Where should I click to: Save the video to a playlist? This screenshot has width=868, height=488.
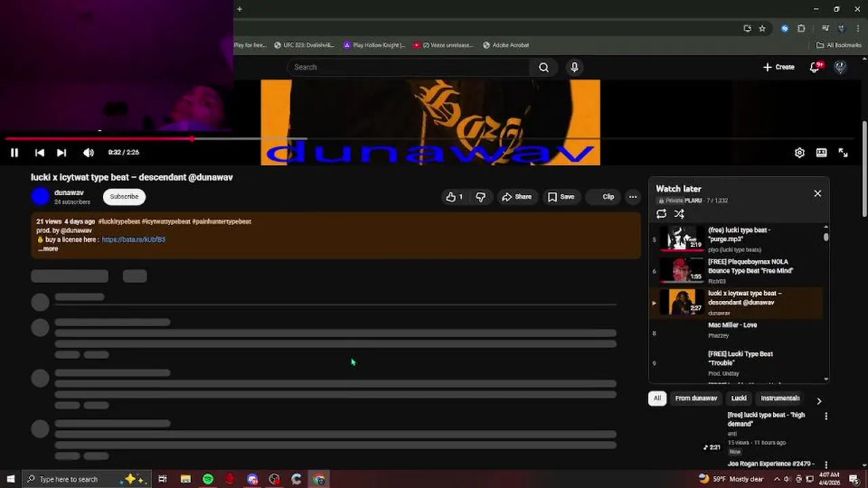(561, 197)
